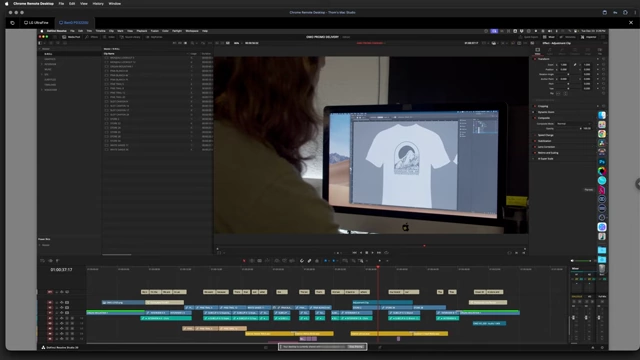Toggle the Retime and Scaling enable switch
The image size is (640, 360).
click(x=535, y=153)
